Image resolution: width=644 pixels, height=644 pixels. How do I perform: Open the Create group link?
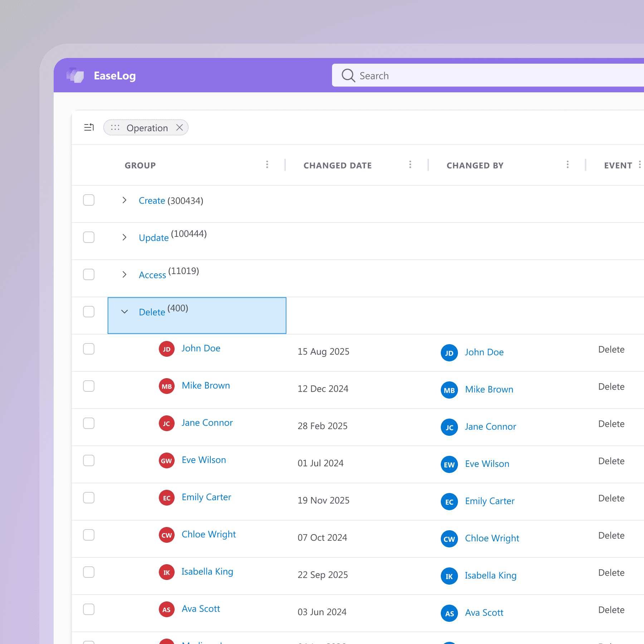click(x=152, y=201)
